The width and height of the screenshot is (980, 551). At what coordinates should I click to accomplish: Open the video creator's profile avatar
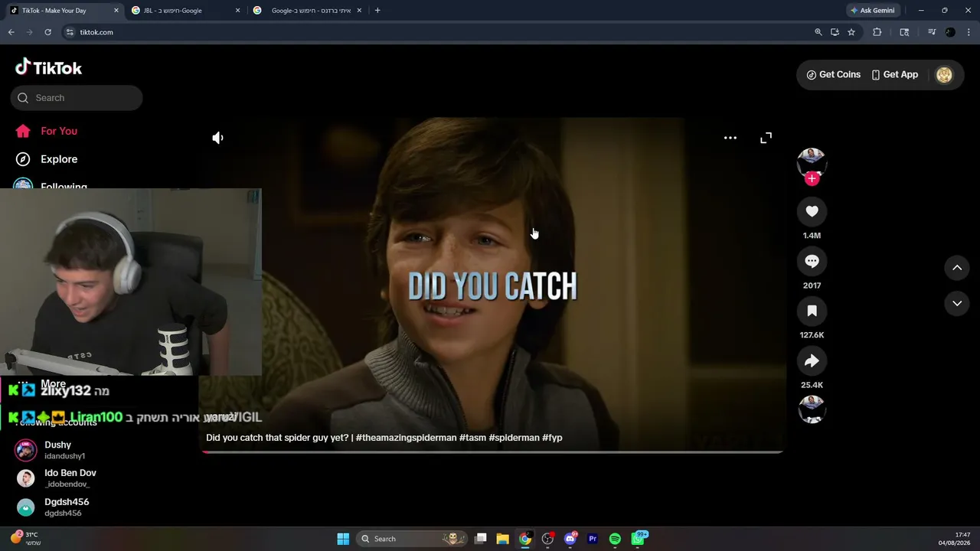point(812,161)
